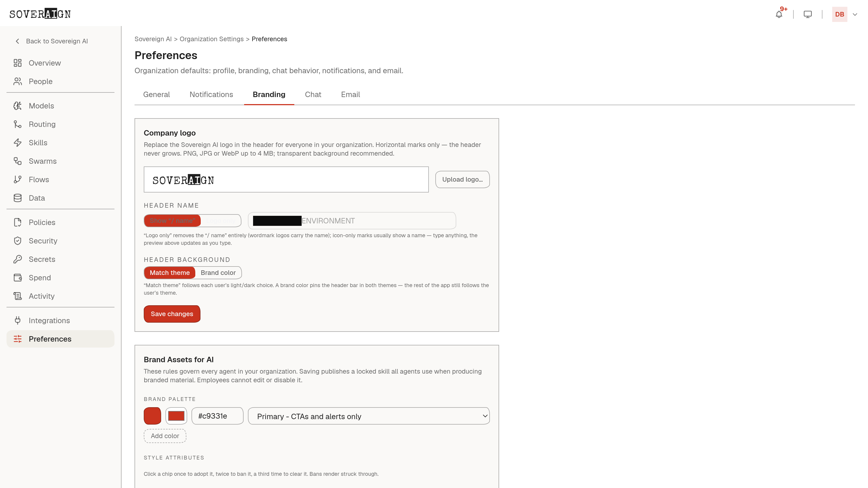The height and width of the screenshot is (488, 868).
Task: Click Organization Settings breadcrumb link
Action: click(212, 39)
